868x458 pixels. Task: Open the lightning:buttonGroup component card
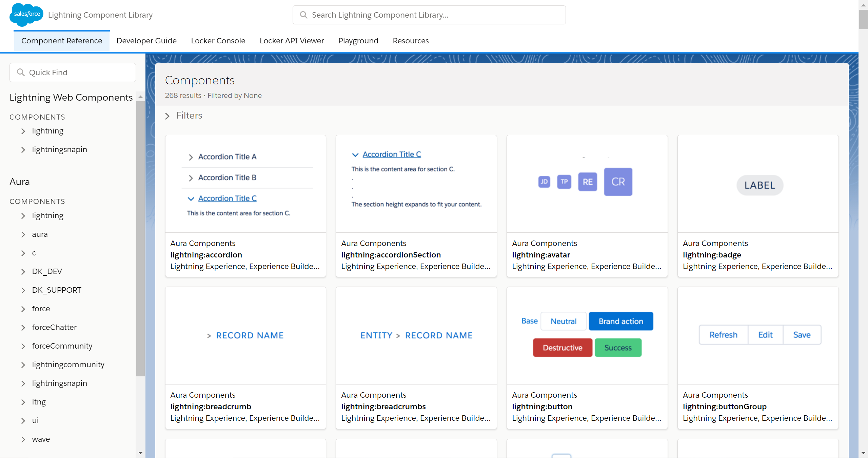[724, 407]
